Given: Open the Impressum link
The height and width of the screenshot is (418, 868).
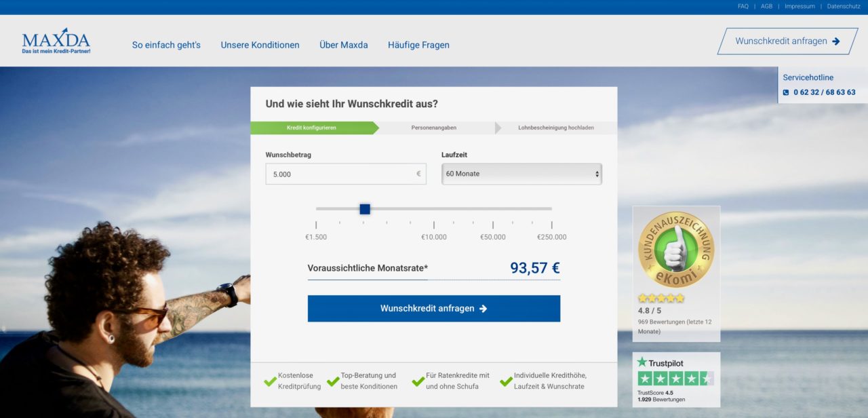Looking at the screenshot, I should tap(800, 6).
